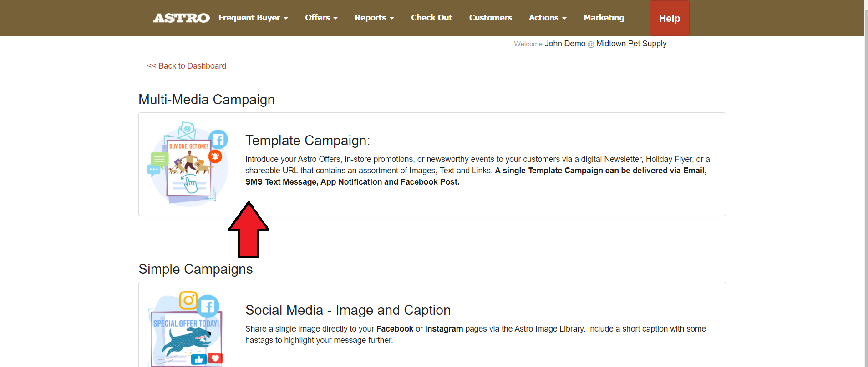Open Social Media - Image and Caption
Viewport: 868px width, 367px height.
(348, 310)
